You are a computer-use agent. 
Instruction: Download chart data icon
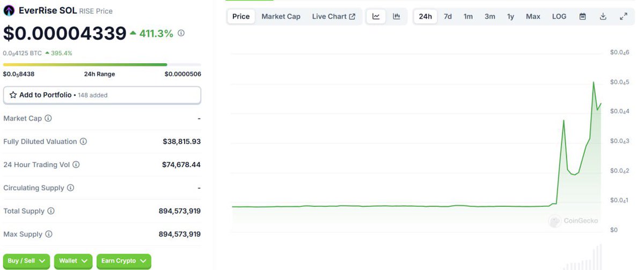603,17
